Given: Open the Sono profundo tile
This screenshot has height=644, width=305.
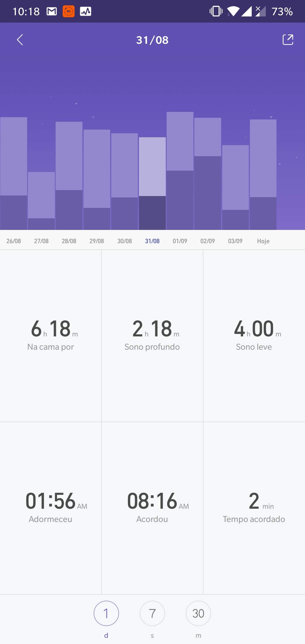Looking at the screenshot, I should pos(152,336).
